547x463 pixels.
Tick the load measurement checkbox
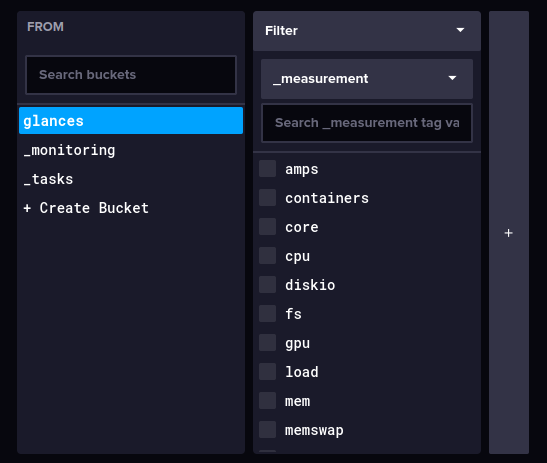(x=268, y=372)
